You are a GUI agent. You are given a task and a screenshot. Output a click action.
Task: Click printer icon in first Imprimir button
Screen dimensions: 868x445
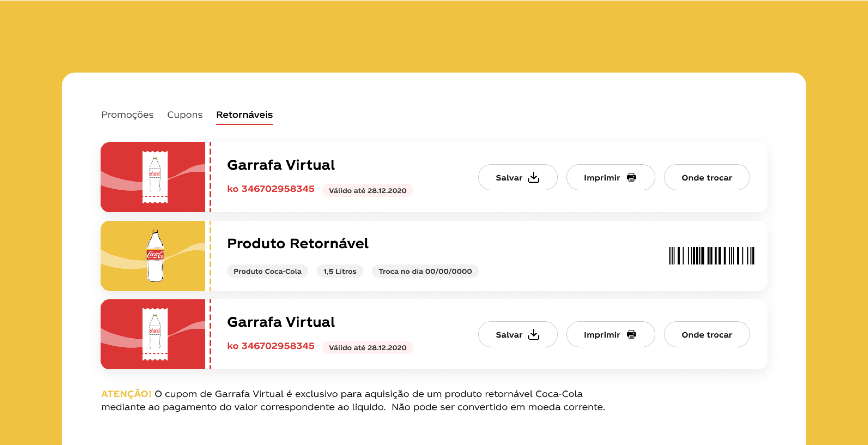(x=631, y=177)
